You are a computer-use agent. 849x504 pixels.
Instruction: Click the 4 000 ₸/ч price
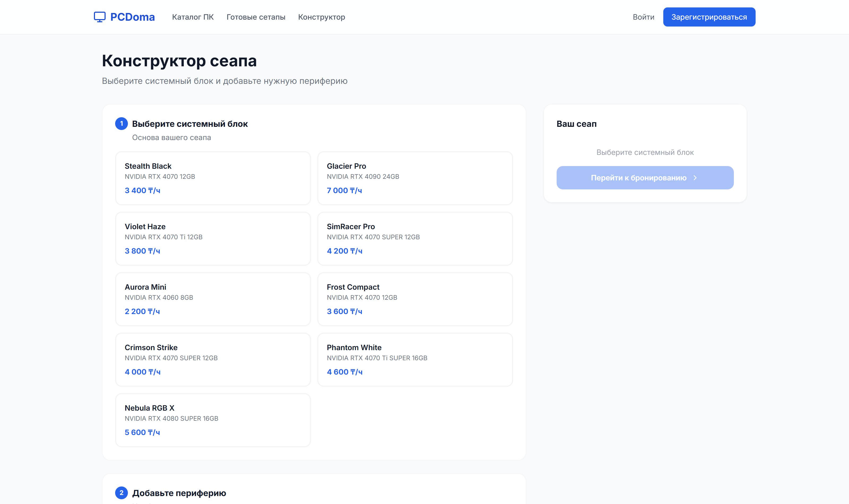coord(143,372)
